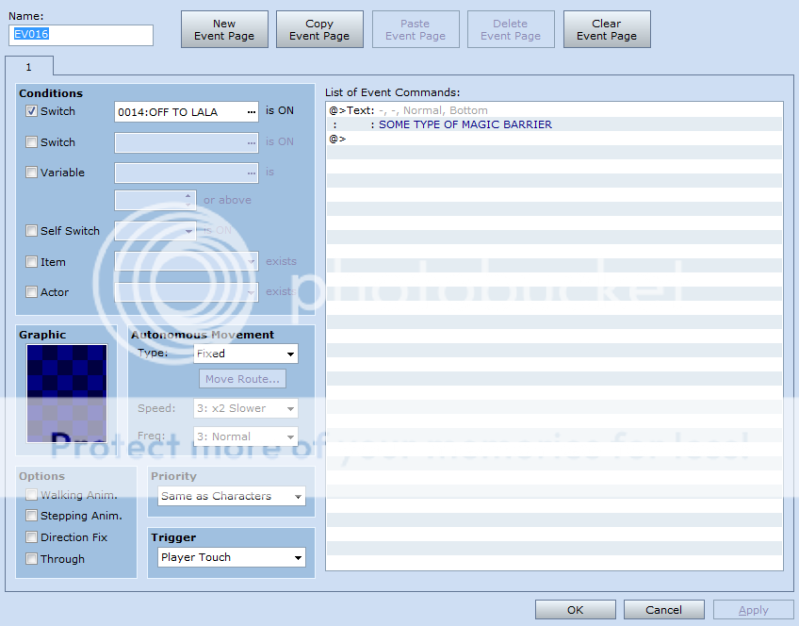The image size is (799, 626).
Task: Enable the Direction Fix option
Action: (32, 537)
